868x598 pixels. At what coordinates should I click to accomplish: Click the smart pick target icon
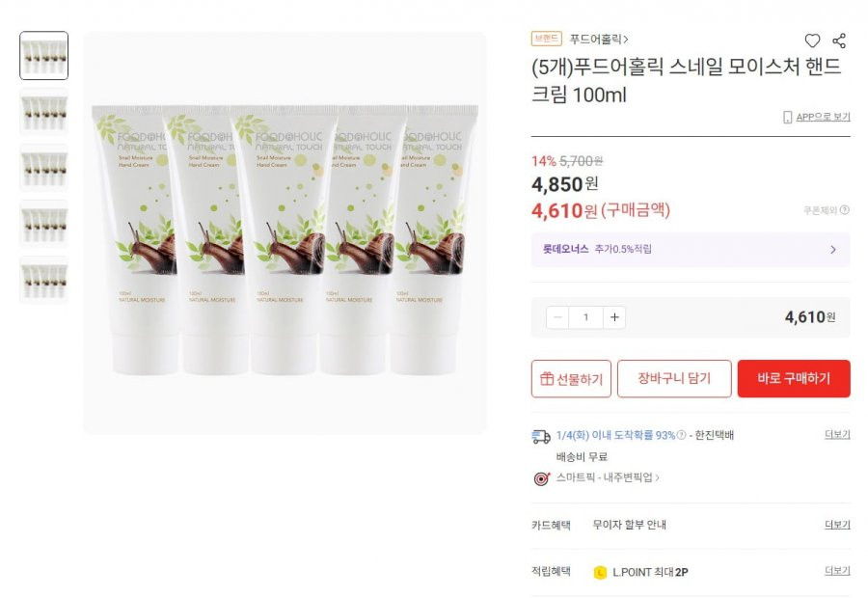(541, 478)
